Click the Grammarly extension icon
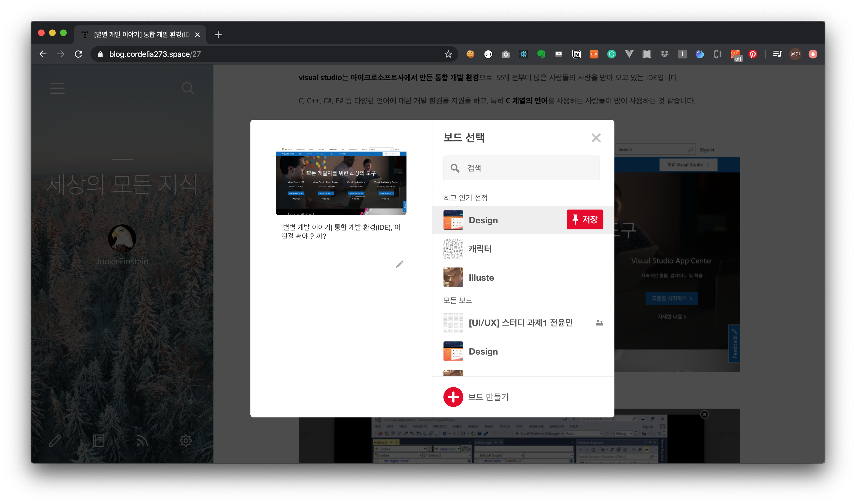 611,54
